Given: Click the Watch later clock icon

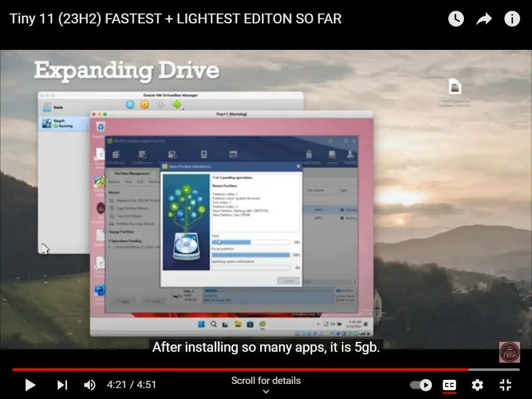Looking at the screenshot, I should point(456,19).
